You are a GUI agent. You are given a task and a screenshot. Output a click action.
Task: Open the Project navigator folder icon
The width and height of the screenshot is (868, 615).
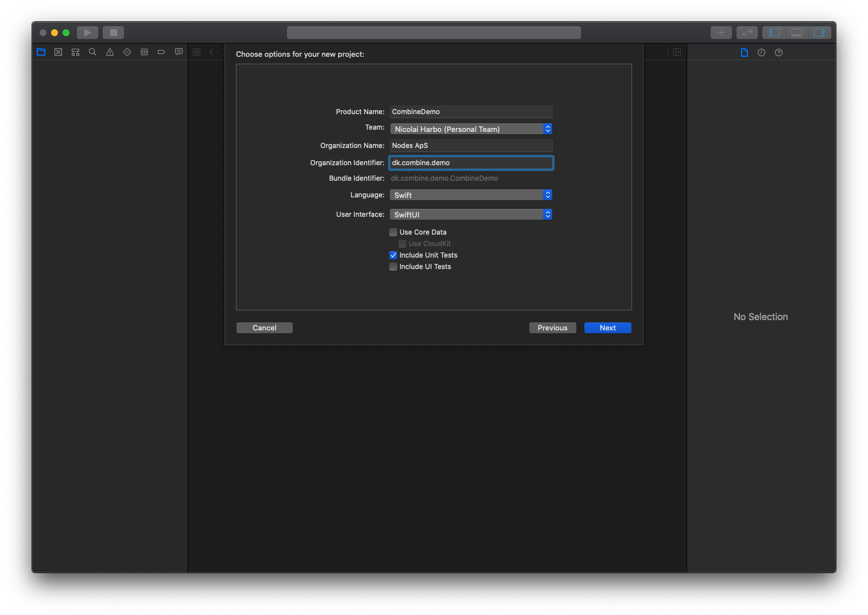(x=41, y=52)
